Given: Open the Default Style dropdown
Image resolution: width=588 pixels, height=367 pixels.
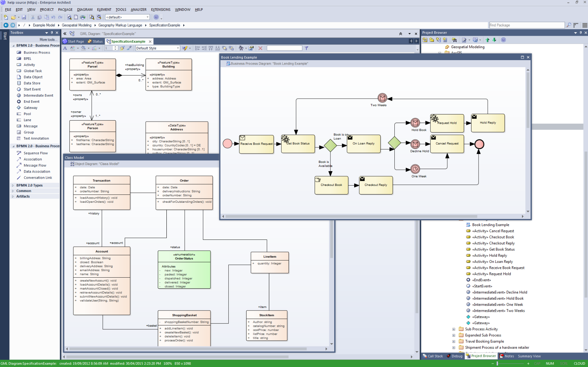Looking at the screenshot, I should point(178,48).
